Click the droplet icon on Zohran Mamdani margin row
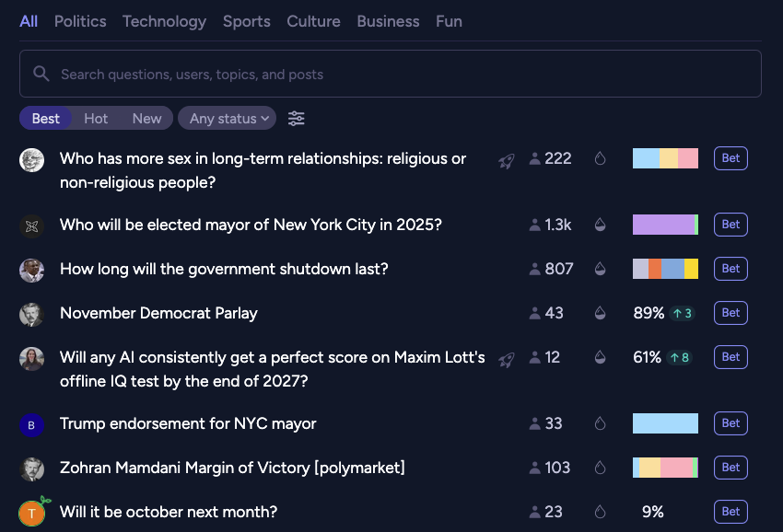783x532 pixels. coord(601,468)
